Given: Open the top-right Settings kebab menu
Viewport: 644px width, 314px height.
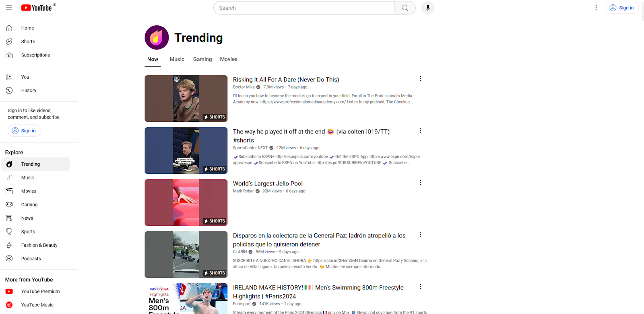Looking at the screenshot, I should pos(596,8).
